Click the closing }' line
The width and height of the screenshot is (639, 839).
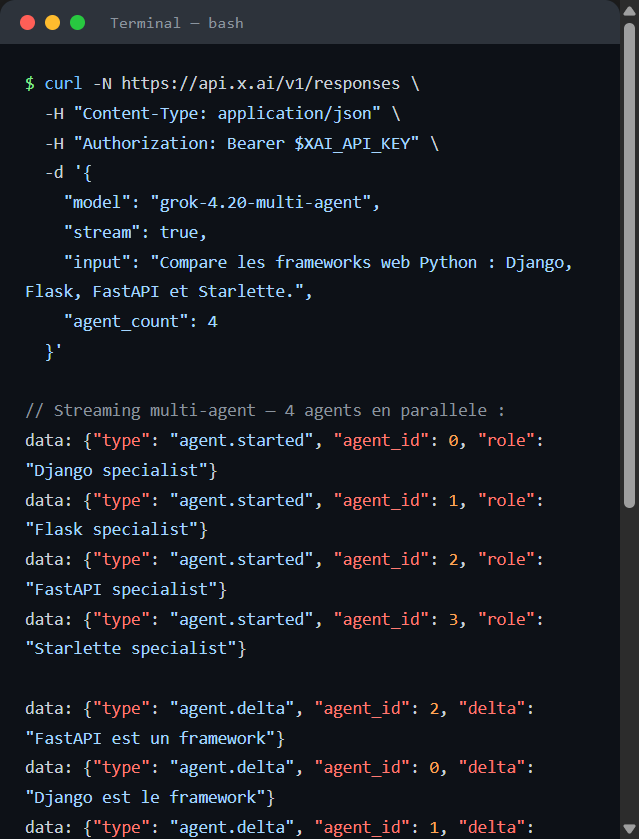[54, 352]
